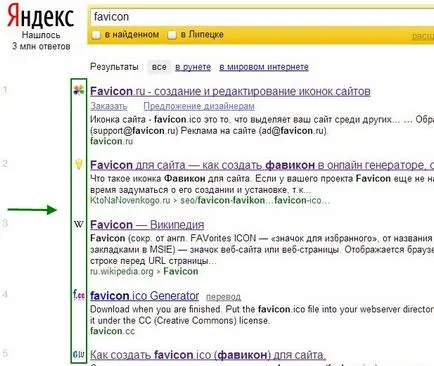Switch results to 'в мировом интернете'
The image size is (434, 366).
[264, 67]
